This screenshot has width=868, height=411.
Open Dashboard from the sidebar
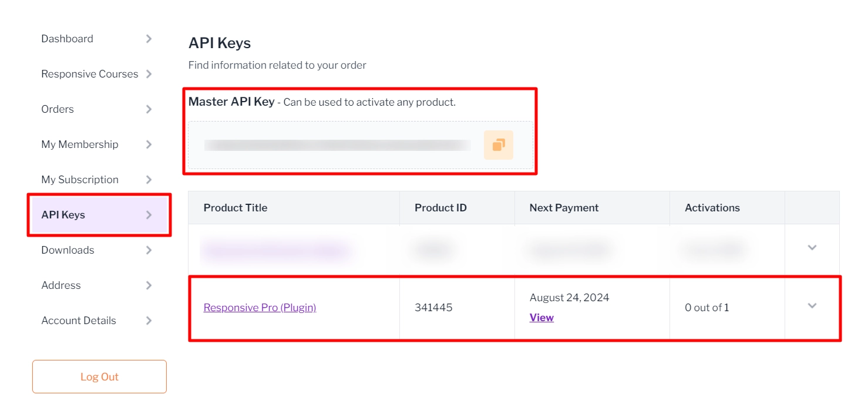[67, 39]
